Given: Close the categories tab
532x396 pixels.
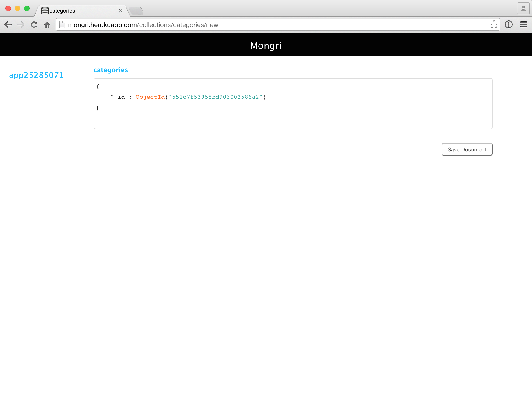Looking at the screenshot, I should (x=120, y=11).
